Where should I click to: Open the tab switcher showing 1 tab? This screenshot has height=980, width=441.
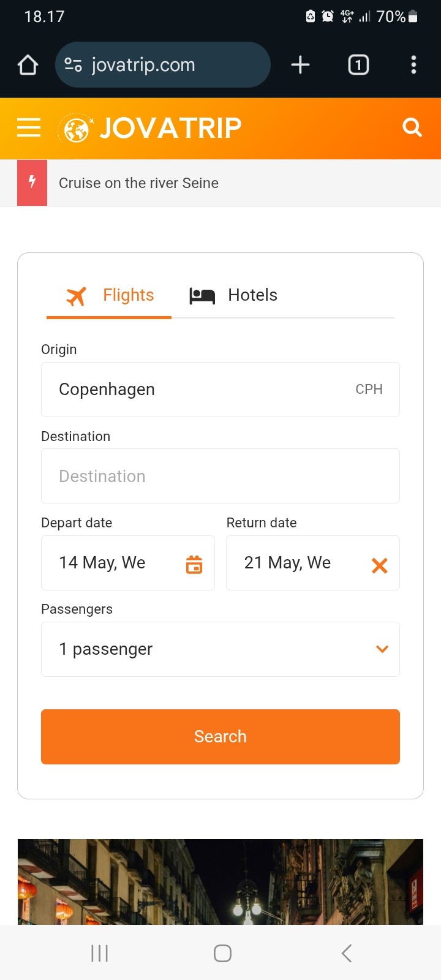coord(358,65)
